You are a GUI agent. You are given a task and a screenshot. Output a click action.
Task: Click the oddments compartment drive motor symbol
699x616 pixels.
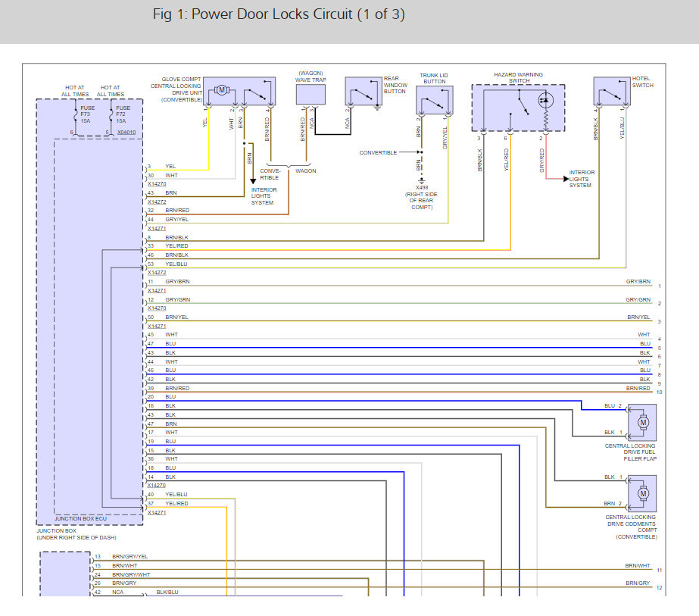(643, 493)
